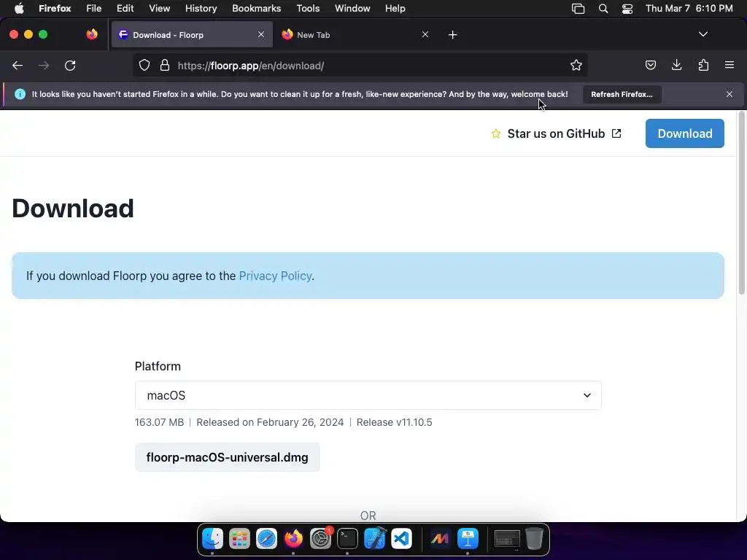Screen dimensions: 747x560
Task: Open the View menu
Action: coord(159,8)
